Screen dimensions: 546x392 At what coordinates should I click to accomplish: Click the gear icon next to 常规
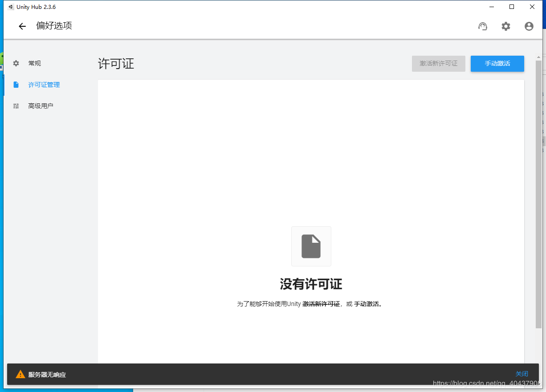16,63
